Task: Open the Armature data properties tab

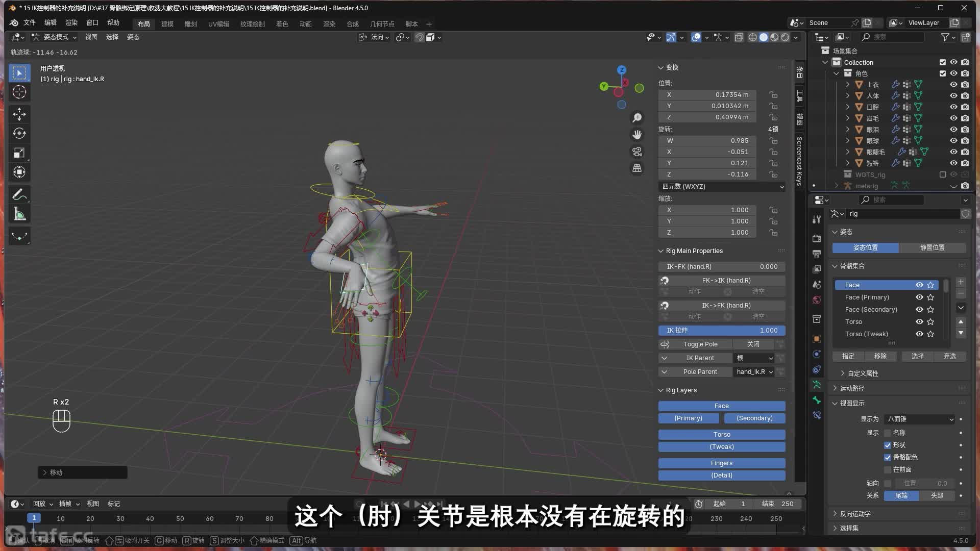Action: coord(817,385)
